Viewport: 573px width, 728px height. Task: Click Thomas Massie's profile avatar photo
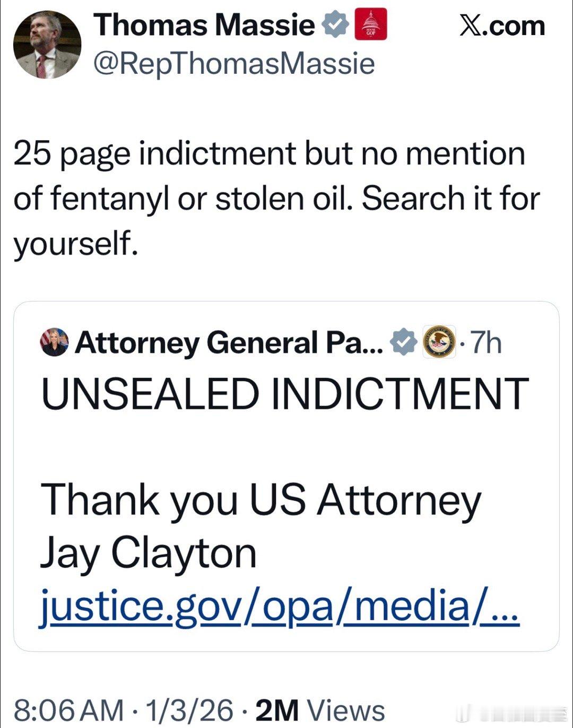47,45
